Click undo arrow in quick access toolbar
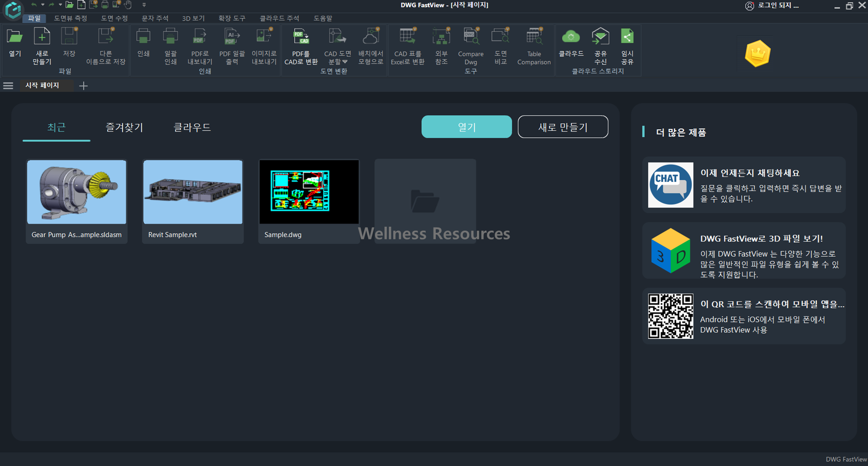 [x=34, y=5]
